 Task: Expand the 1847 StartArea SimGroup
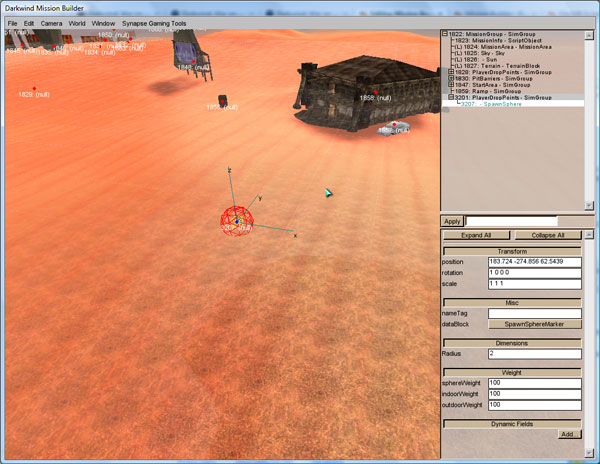tap(452, 85)
